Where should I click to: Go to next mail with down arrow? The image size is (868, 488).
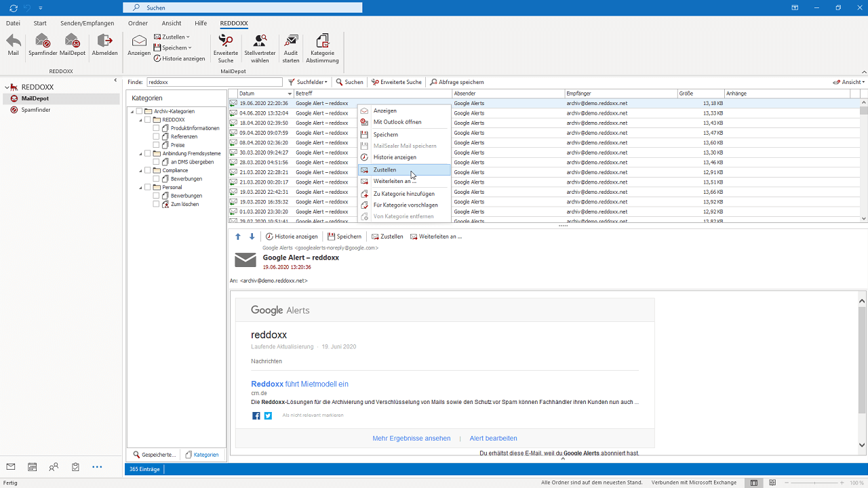pyautogui.click(x=252, y=237)
